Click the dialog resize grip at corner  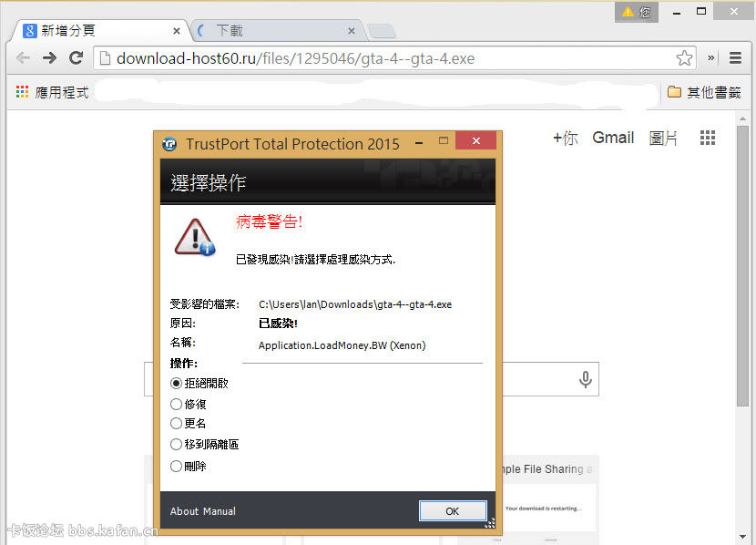[490, 524]
